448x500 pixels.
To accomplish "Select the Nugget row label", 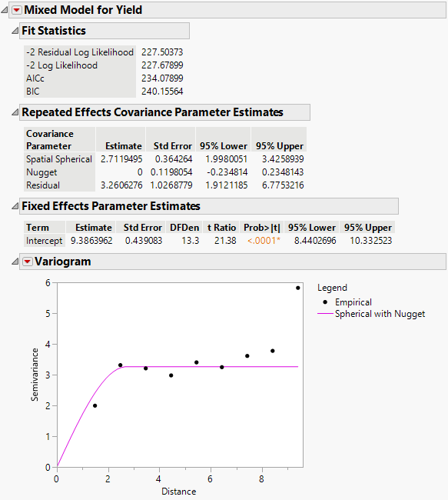I will click(x=41, y=172).
